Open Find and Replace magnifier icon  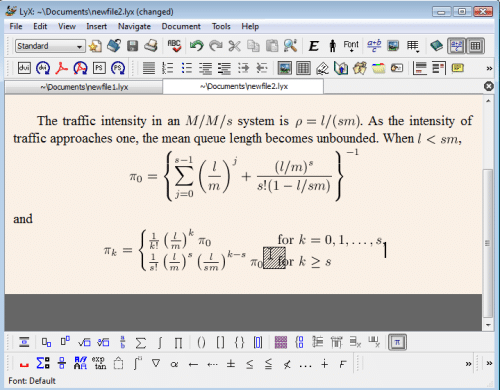click(290, 46)
